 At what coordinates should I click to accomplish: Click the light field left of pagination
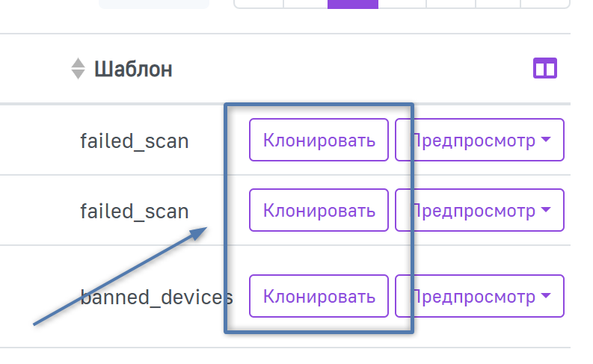point(154,3)
